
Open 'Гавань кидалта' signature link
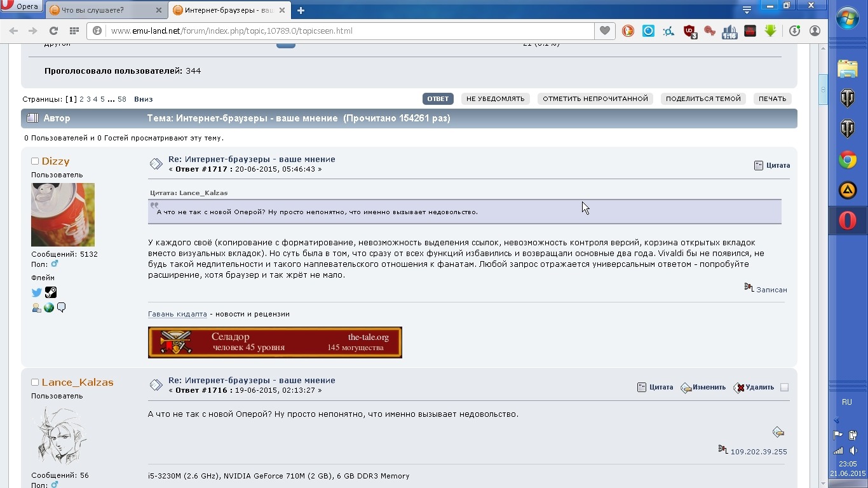pyautogui.click(x=177, y=314)
